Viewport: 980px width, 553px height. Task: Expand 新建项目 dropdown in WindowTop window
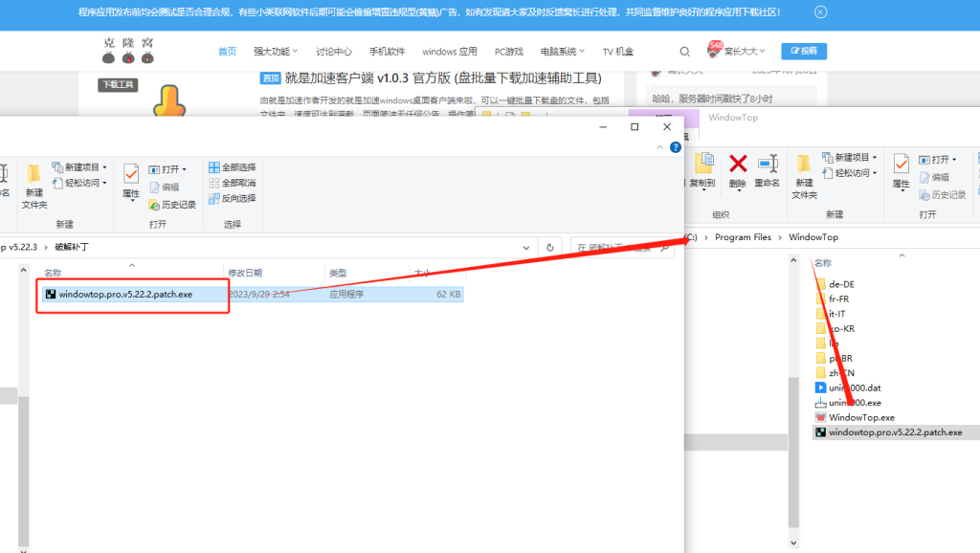click(875, 158)
